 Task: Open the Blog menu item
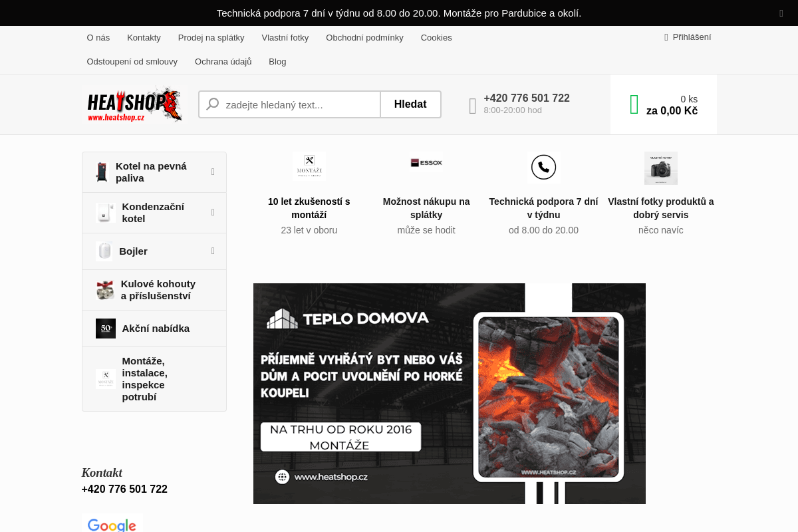tap(277, 62)
